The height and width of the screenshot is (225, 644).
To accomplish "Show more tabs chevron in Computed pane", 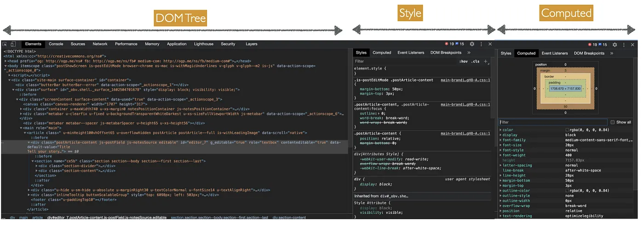I will click(612, 53).
